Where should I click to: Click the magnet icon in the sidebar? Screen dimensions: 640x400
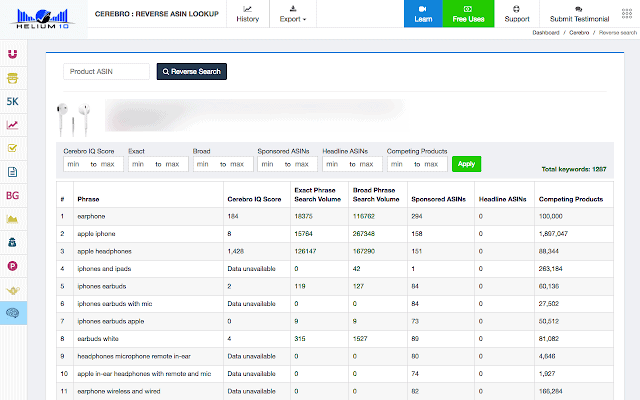13,54
